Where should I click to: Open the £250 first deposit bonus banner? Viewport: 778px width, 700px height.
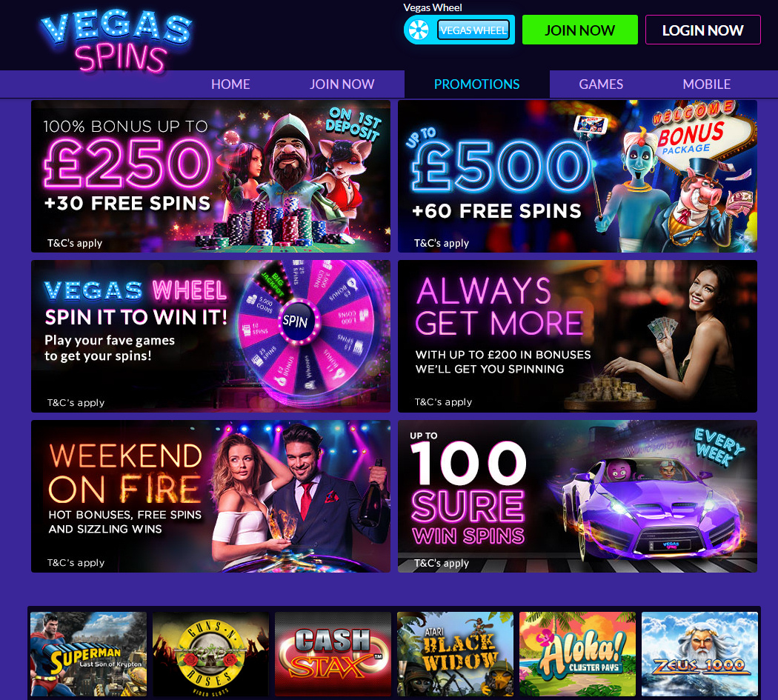[211, 176]
